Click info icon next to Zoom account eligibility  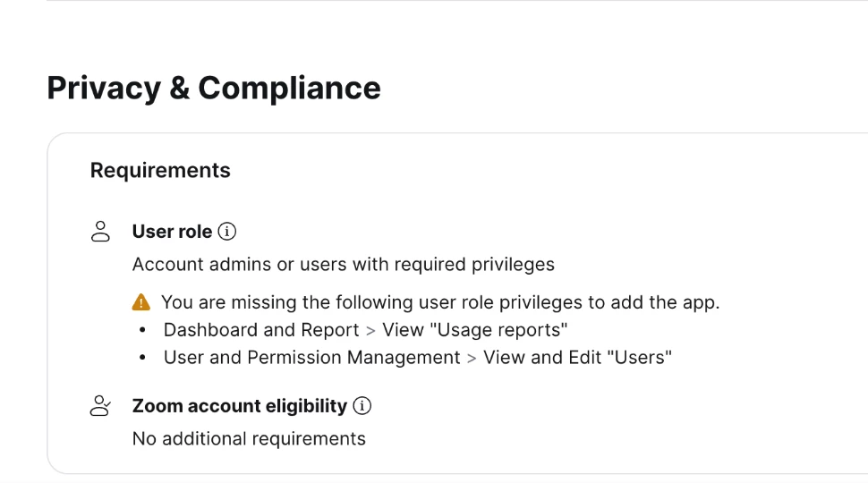coord(362,406)
